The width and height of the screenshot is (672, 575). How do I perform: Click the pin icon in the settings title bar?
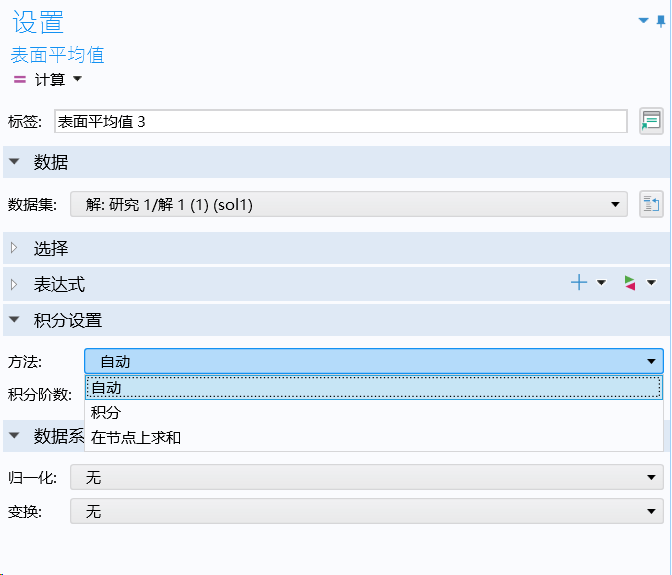[x=660, y=20]
